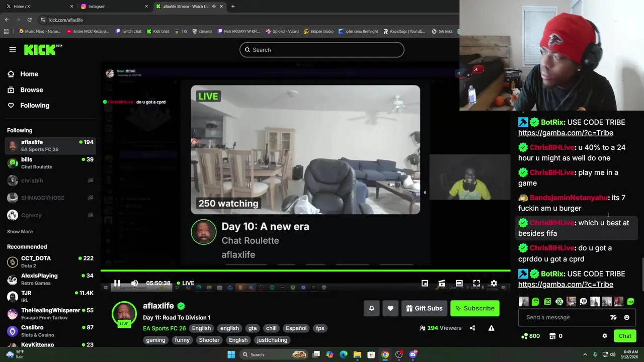Viewport: 644px width, 362px height.
Task: Select the white skull emote
Action: (x=583, y=302)
